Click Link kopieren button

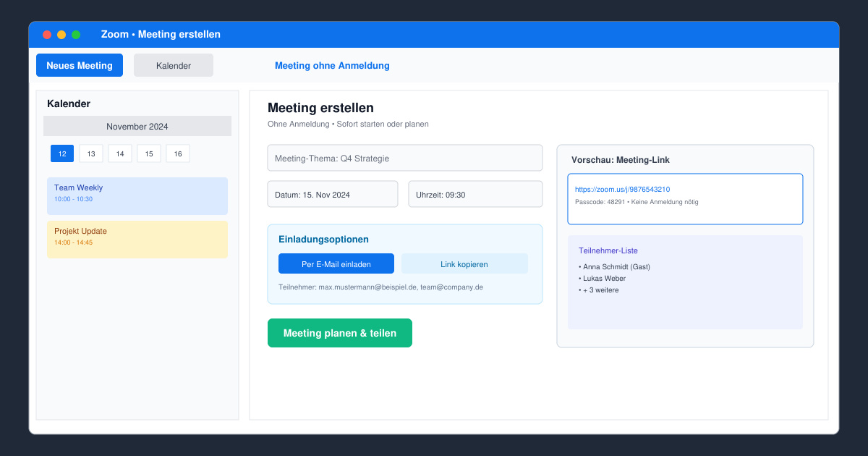click(464, 263)
